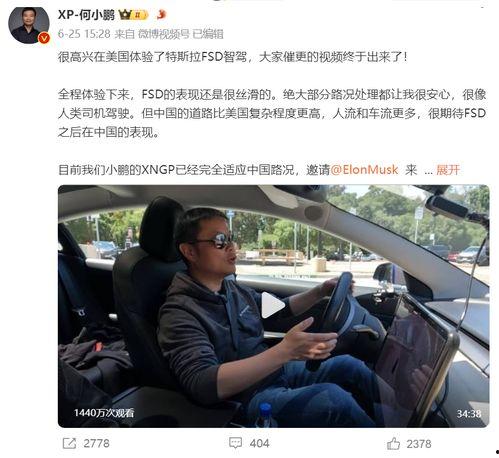
Task: Open the poster's profile avatar photo
Action: 29,25
